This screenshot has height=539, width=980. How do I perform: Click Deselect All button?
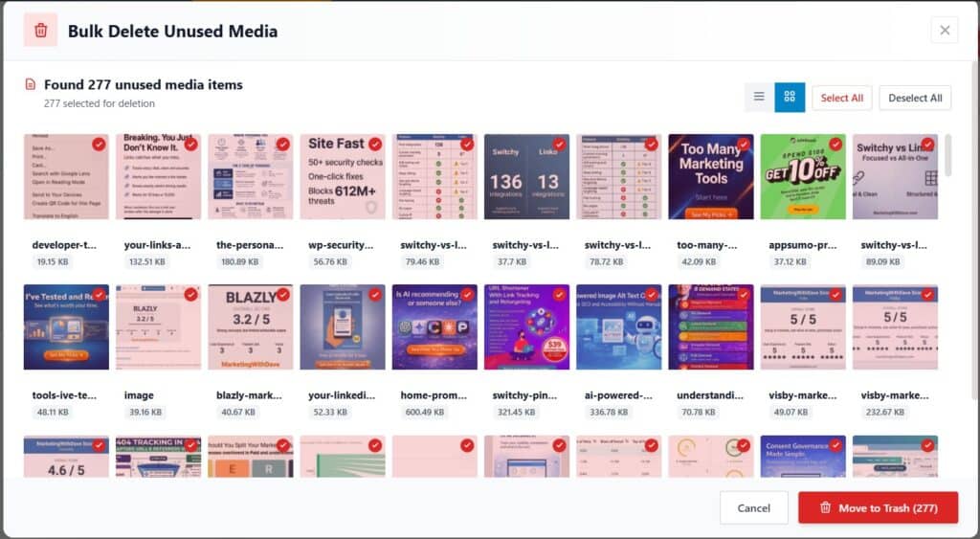[915, 99]
